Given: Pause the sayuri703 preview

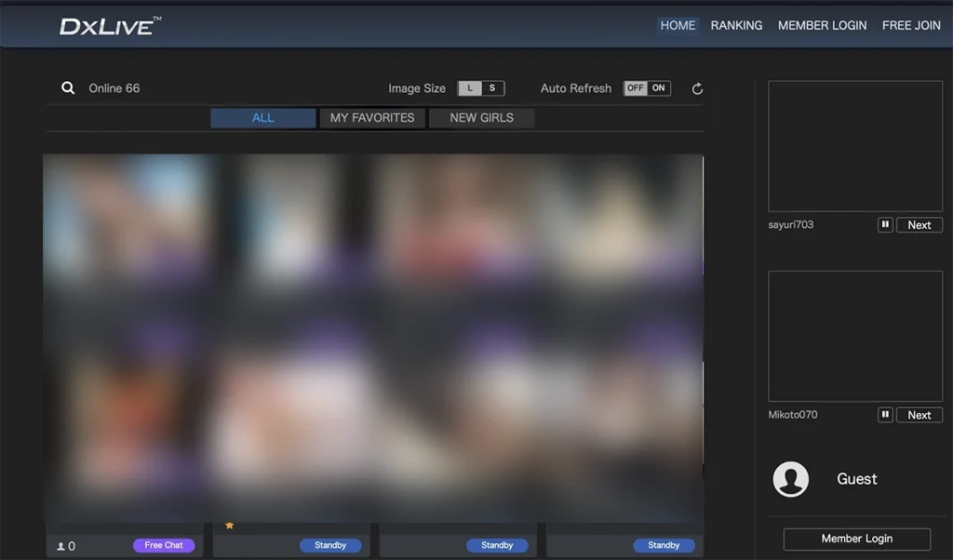Looking at the screenshot, I should pyautogui.click(x=885, y=225).
